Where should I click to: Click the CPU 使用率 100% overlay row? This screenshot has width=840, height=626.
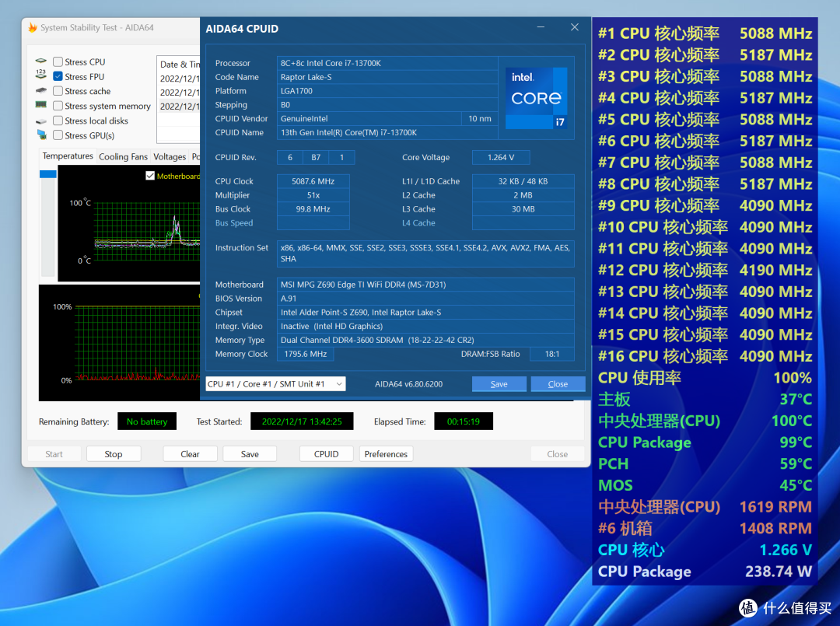tap(705, 377)
